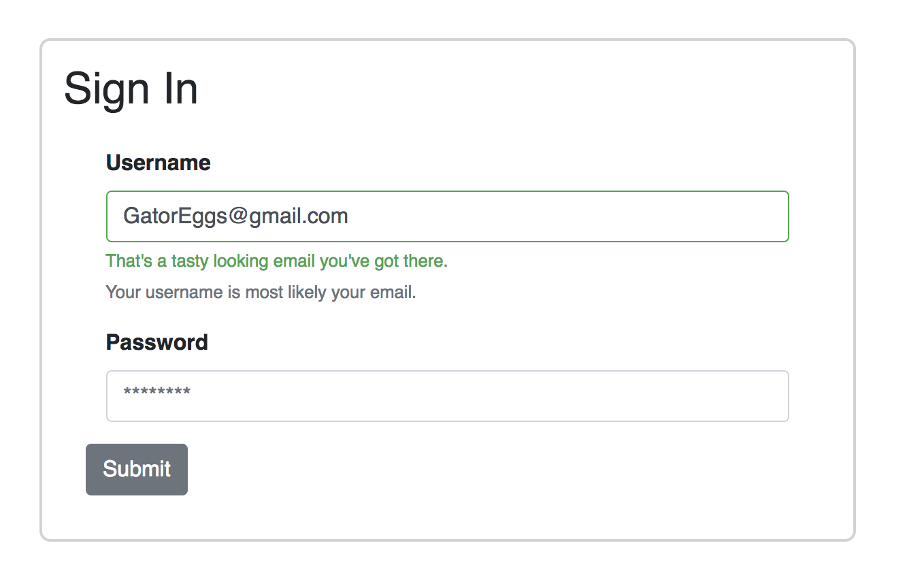Screen dimensions: 924x588
Task: Click the Sign In heading
Action: [x=131, y=89]
